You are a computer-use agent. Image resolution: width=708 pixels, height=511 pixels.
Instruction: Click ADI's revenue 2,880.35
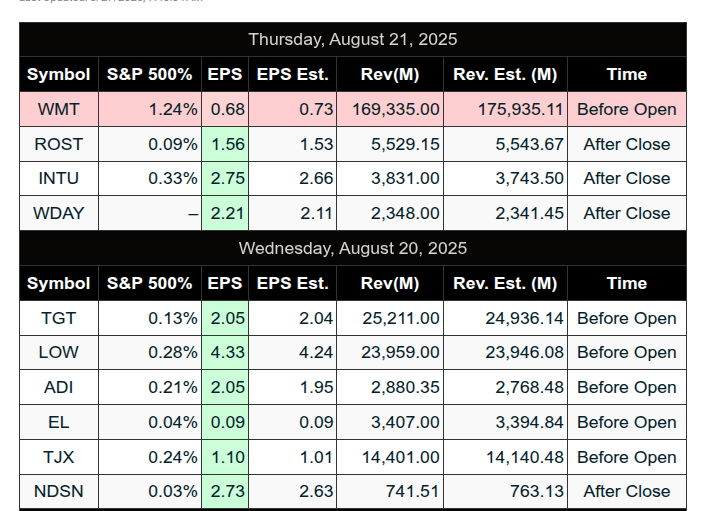pyautogui.click(x=390, y=387)
